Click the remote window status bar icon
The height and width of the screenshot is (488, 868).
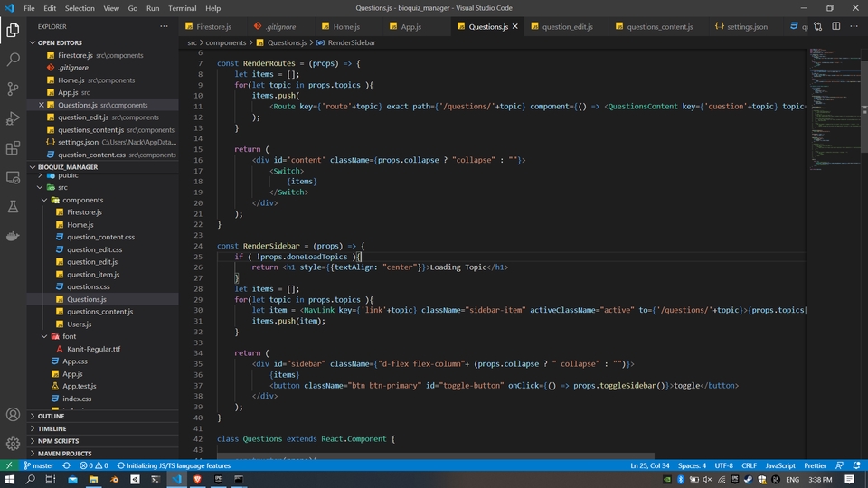9,465
